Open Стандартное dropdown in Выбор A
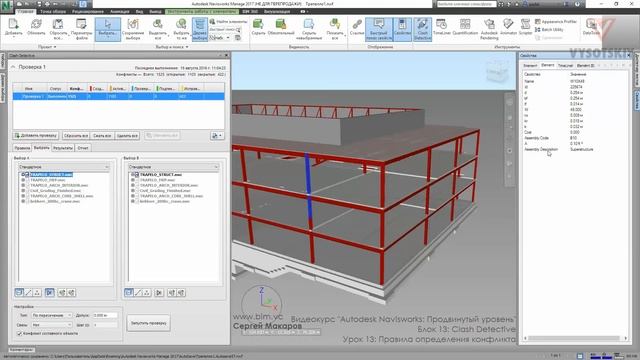This screenshot has height=360, width=640. pos(64,167)
